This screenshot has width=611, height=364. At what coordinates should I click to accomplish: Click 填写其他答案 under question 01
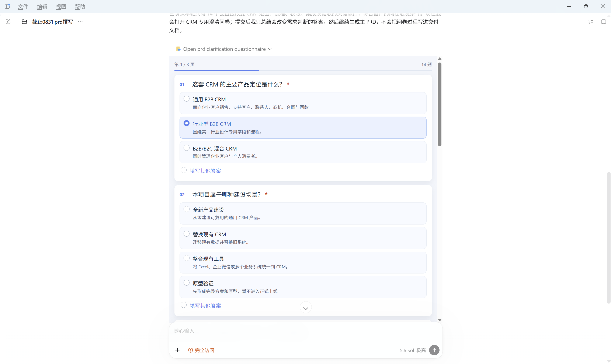pyautogui.click(x=205, y=171)
